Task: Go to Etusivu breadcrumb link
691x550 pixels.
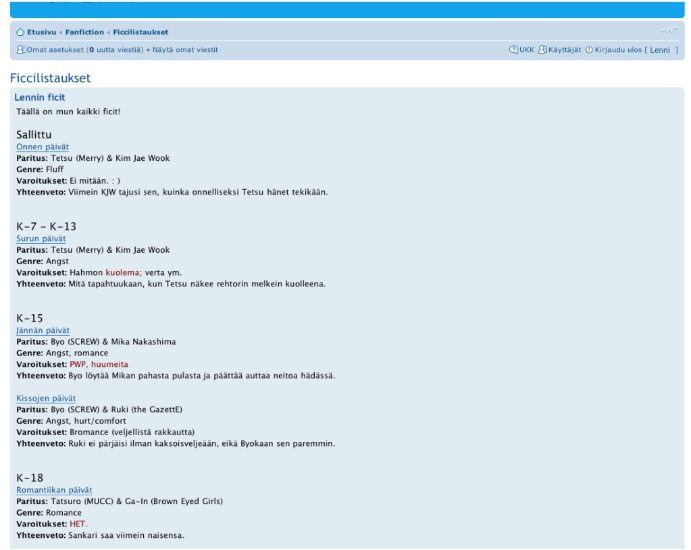Action: (x=42, y=32)
